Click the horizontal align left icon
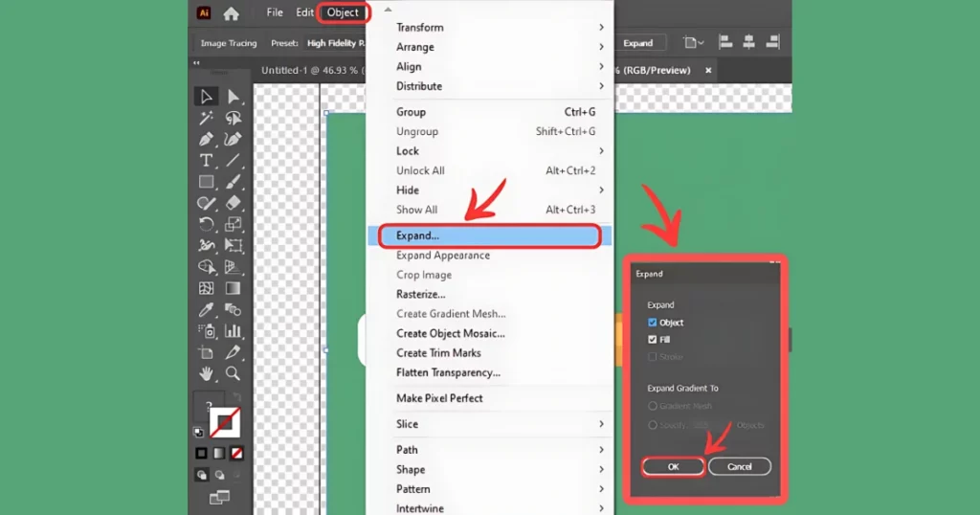Image resolution: width=980 pixels, height=515 pixels. tap(725, 42)
